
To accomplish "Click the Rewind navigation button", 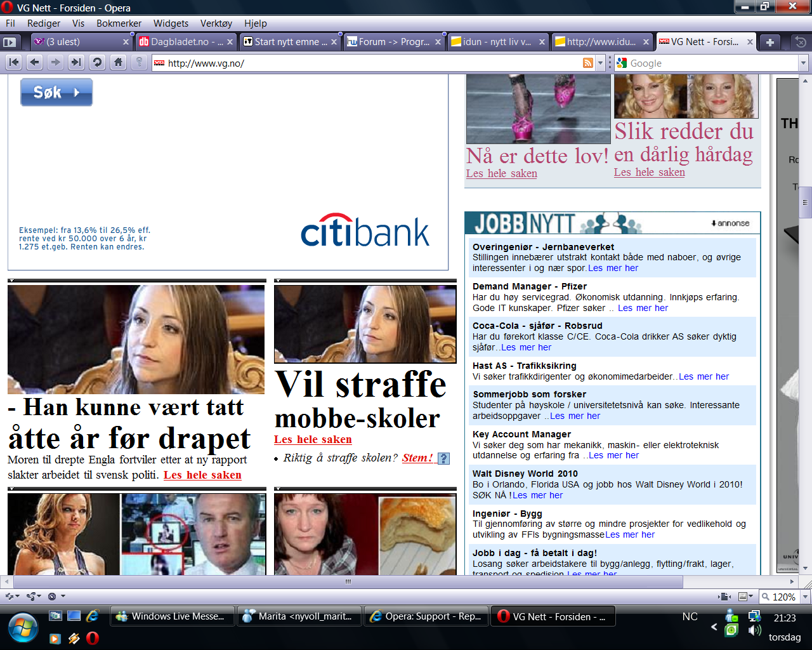I will pyautogui.click(x=14, y=62).
